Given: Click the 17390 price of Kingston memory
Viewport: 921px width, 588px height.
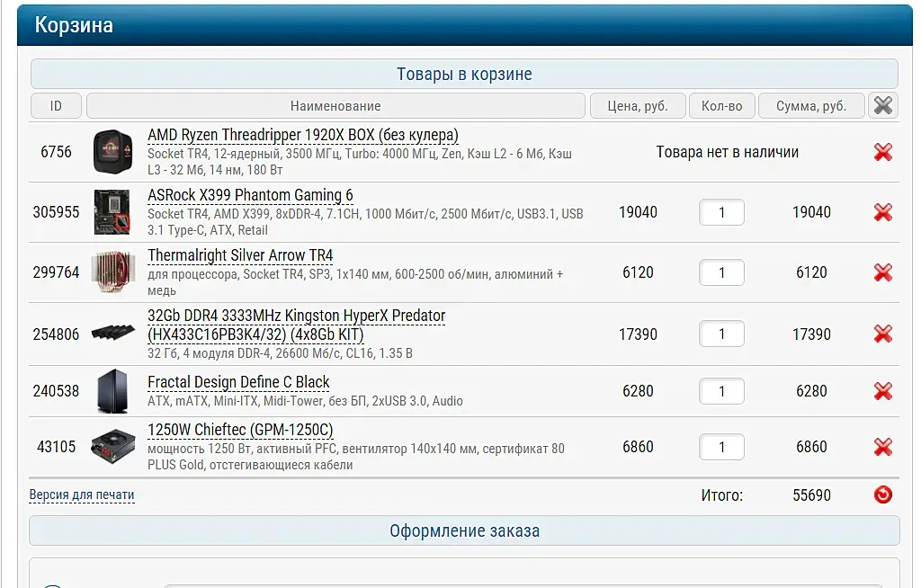Looking at the screenshot, I should tap(638, 334).
